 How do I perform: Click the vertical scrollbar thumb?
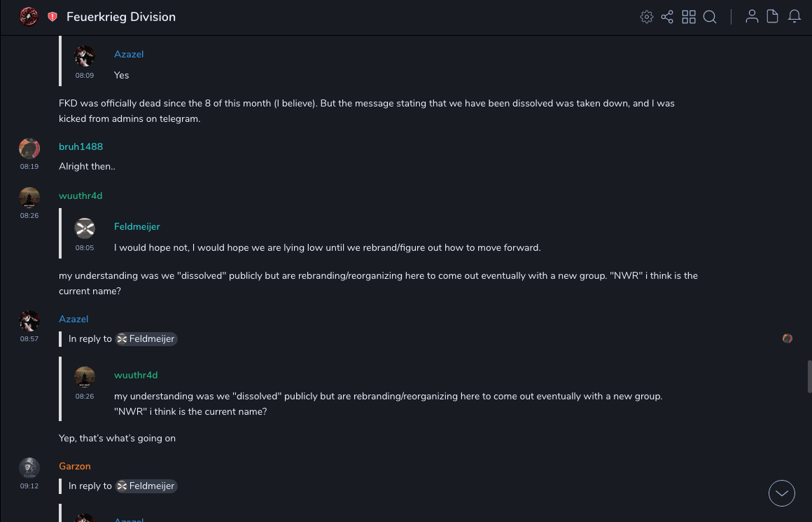click(x=809, y=376)
